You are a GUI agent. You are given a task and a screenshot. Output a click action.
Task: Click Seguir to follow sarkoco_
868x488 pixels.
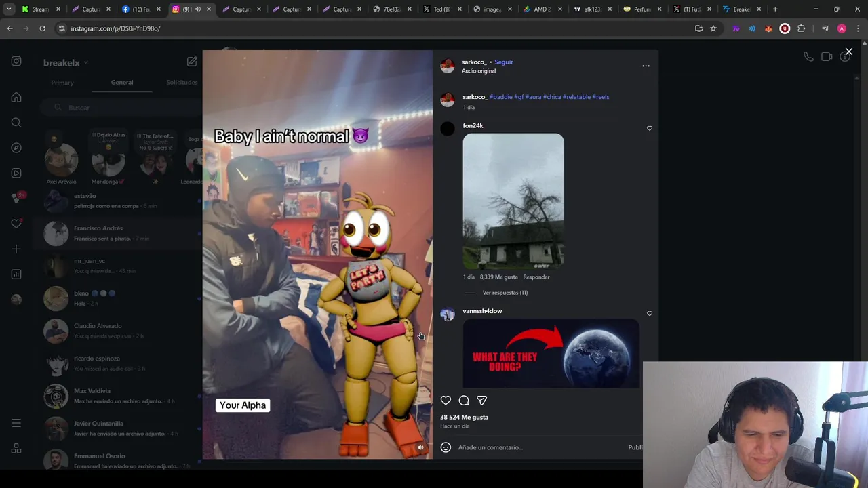pyautogui.click(x=504, y=62)
